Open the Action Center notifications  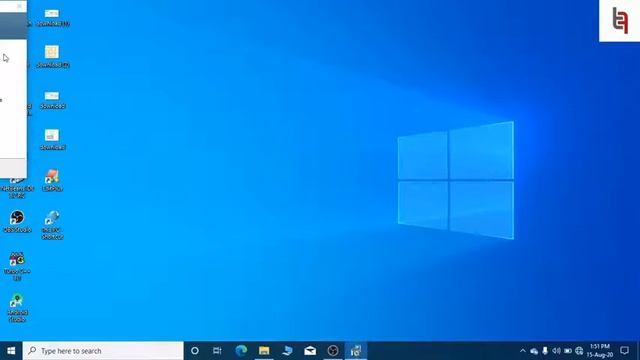coord(624,351)
